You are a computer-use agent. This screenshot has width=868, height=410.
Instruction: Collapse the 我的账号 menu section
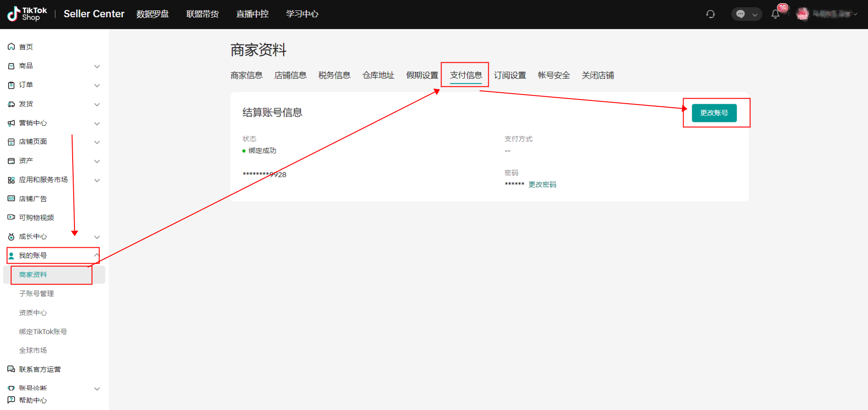(x=96, y=255)
